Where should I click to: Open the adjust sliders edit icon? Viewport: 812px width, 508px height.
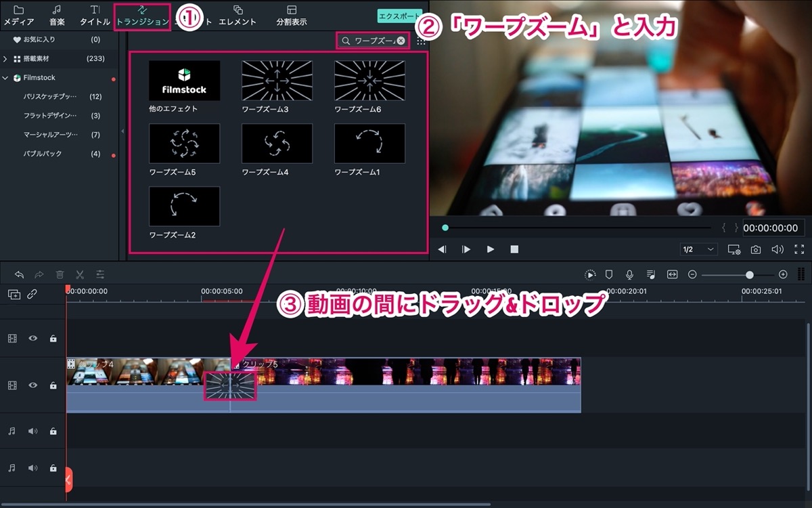(100, 274)
